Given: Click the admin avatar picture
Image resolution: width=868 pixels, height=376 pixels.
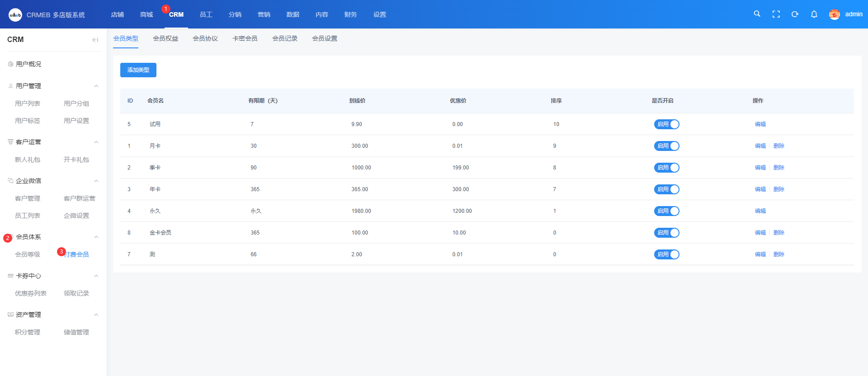Looking at the screenshot, I should coord(834,14).
